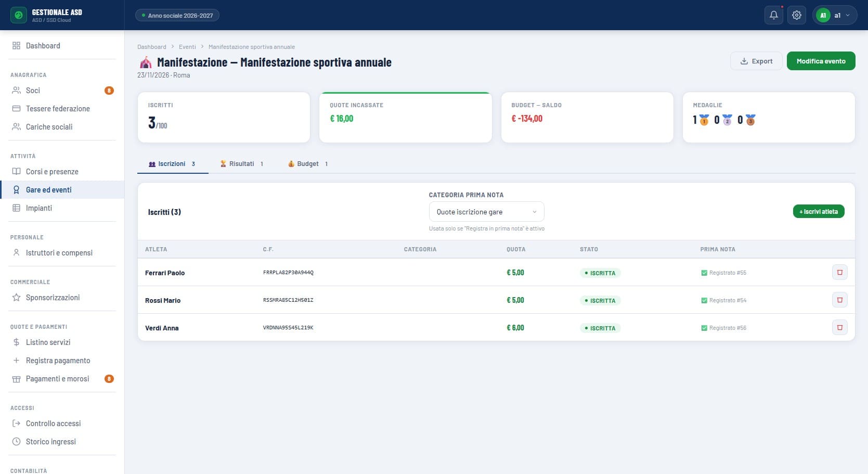This screenshot has width=868, height=474.
Task: Click the silver medal icon
Action: (727, 120)
